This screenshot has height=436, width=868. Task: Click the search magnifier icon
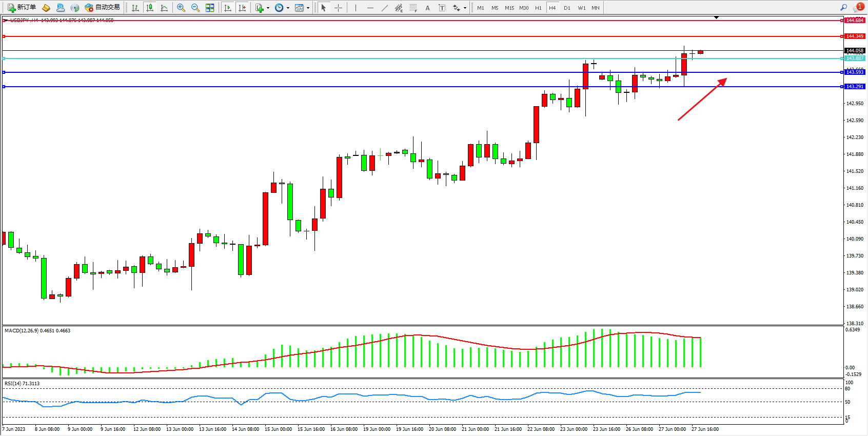[x=843, y=7]
